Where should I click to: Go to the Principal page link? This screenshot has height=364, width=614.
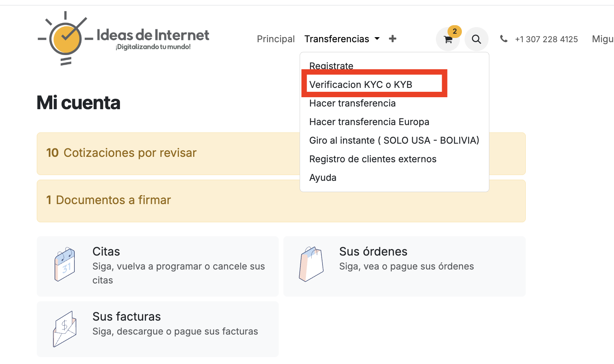tap(276, 39)
